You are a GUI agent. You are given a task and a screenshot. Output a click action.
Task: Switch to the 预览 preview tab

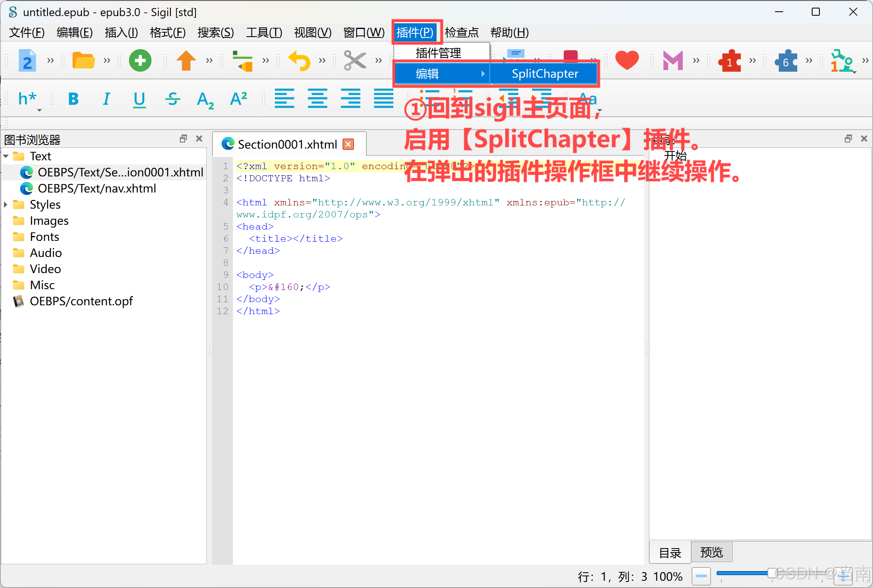[711, 552]
